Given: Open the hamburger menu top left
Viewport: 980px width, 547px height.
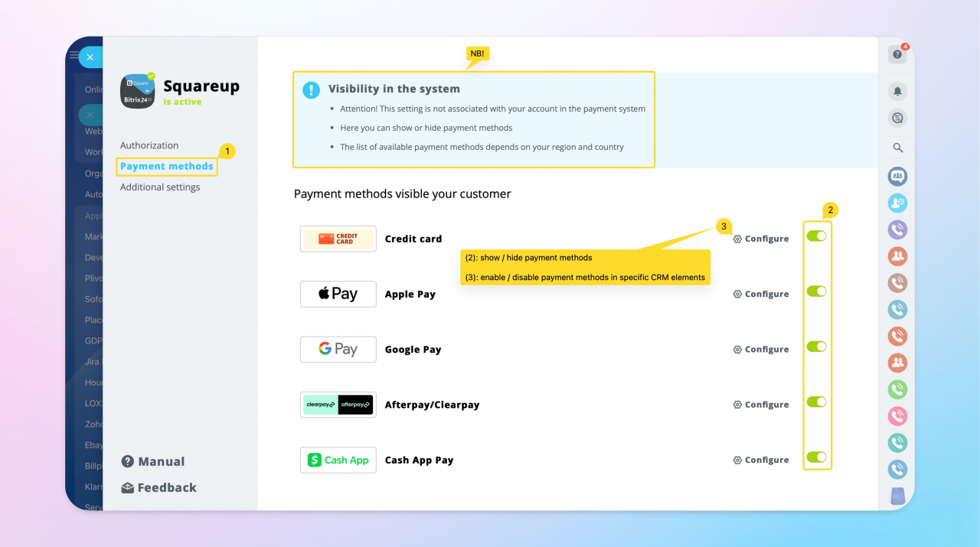Looking at the screenshot, I should (76, 56).
